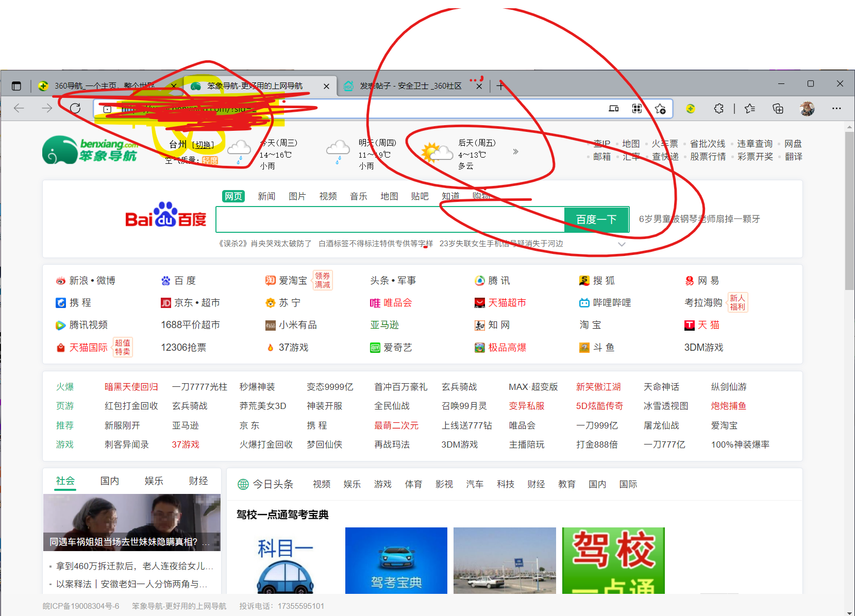Image resolution: width=855 pixels, height=616 pixels.
Task: Open the 网易 link
Action: click(x=702, y=280)
